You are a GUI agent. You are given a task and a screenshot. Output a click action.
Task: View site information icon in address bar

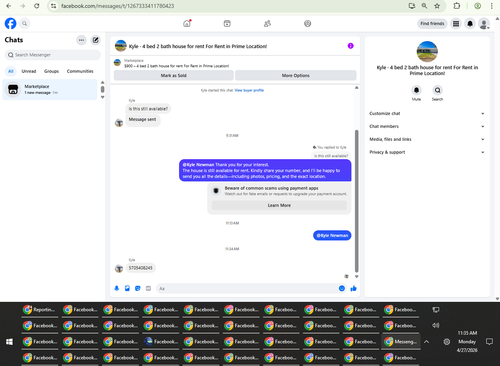point(54,6)
